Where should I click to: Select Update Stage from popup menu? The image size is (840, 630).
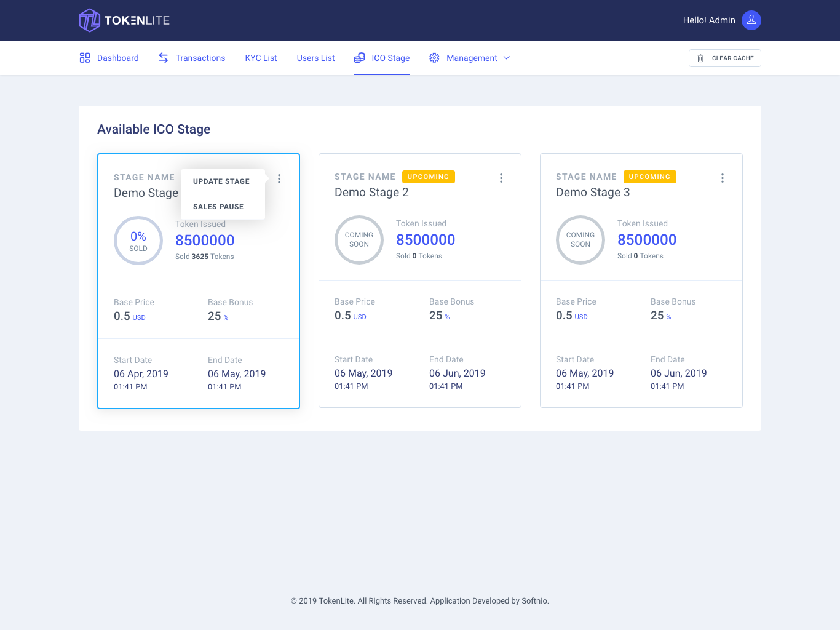pos(221,181)
